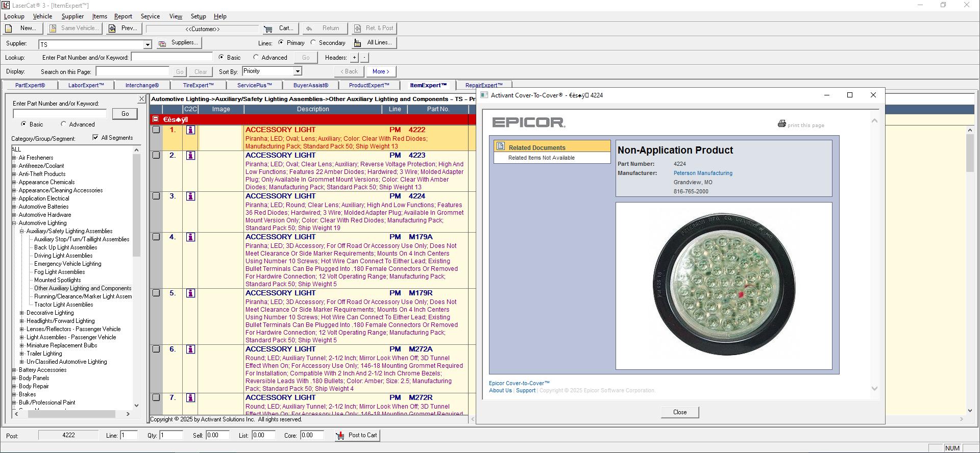The image size is (980, 453).
Task: Click the Suppliers icon button
Action: coord(162,43)
